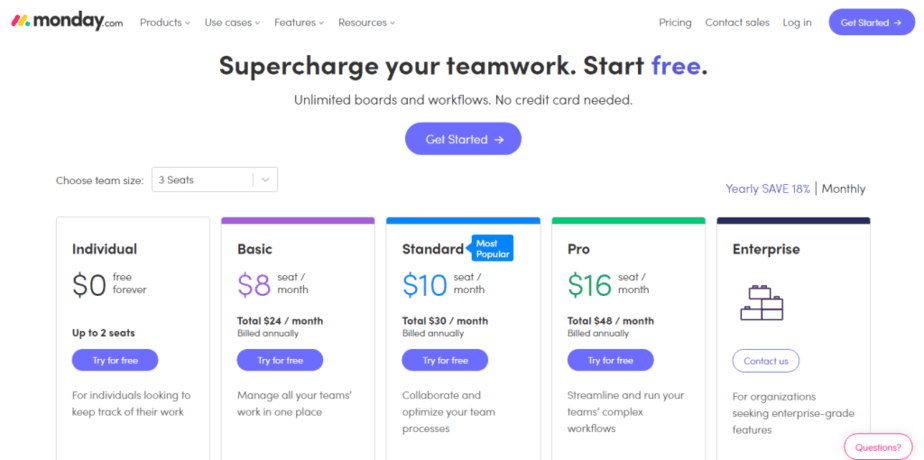Open the Questions? chat bubble
Image resolution: width=924 pixels, height=460 pixels.
(x=878, y=447)
